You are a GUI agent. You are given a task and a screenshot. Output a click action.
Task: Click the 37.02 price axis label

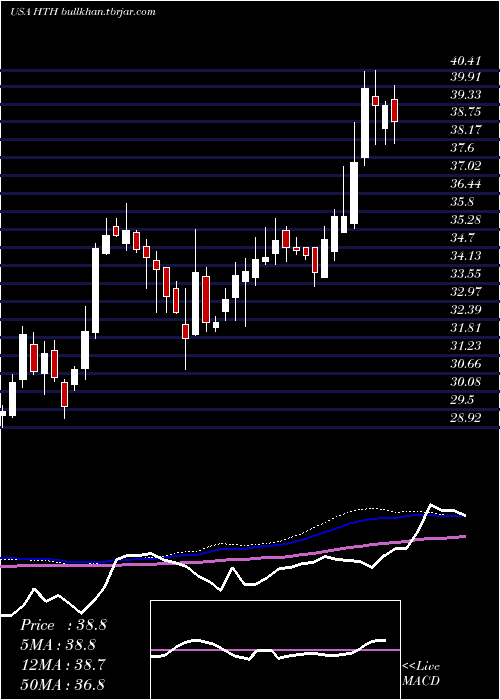[465, 166]
